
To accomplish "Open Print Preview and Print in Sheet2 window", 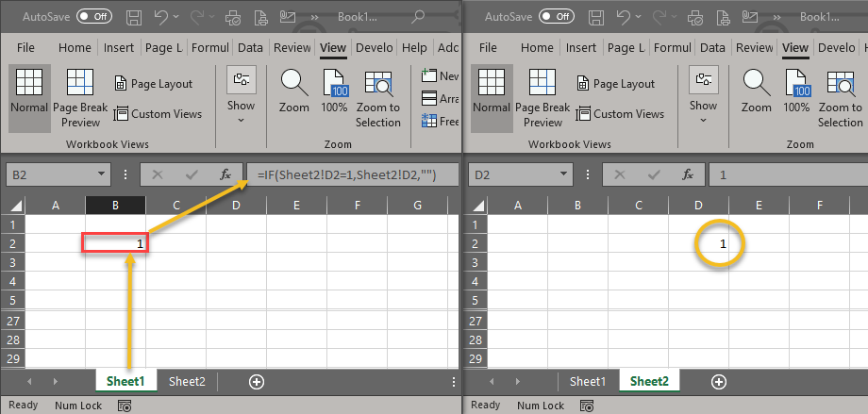I will 722,17.
